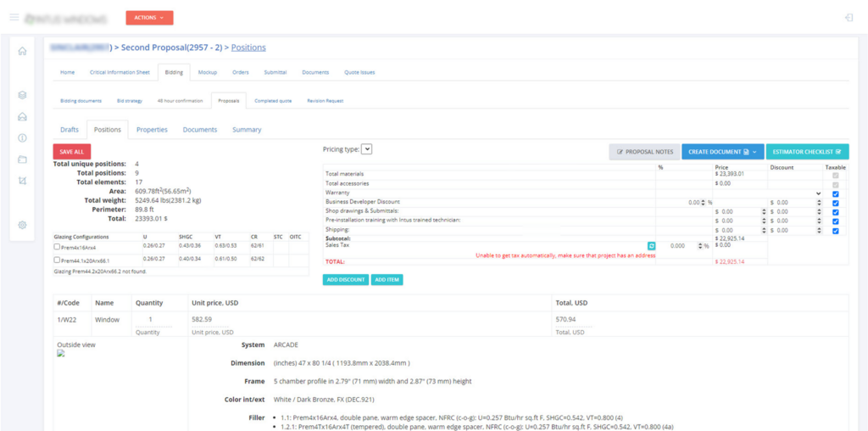Image resolution: width=868 pixels, height=431 pixels.
Task: Open the info circle icon in sidebar
Action: pyautogui.click(x=22, y=137)
